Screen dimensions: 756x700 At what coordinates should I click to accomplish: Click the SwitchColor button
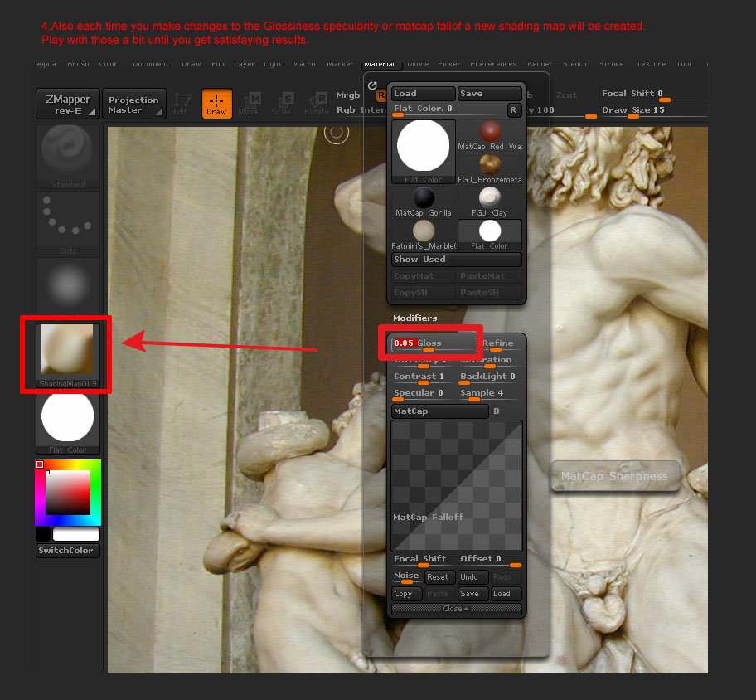pos(67,551)
